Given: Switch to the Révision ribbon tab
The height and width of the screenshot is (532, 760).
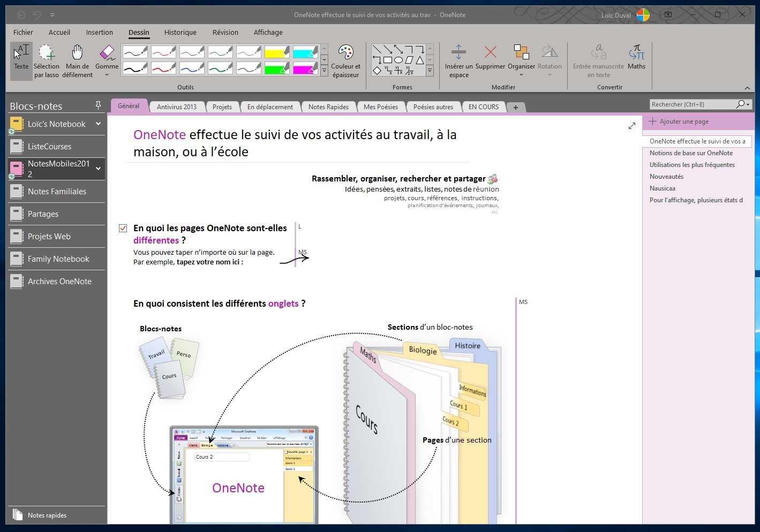Looking at the screenshot, I should [x=225, y=32].
